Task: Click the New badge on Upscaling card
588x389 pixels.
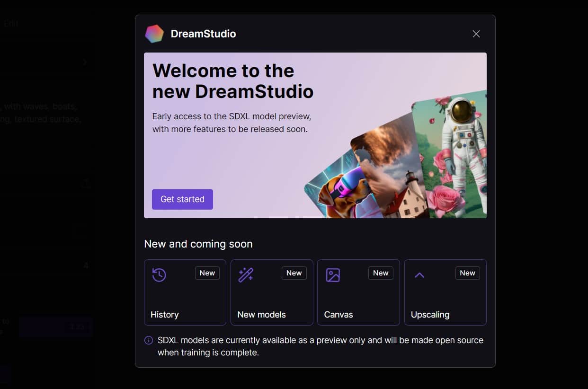Action: [x=468, y=273]
